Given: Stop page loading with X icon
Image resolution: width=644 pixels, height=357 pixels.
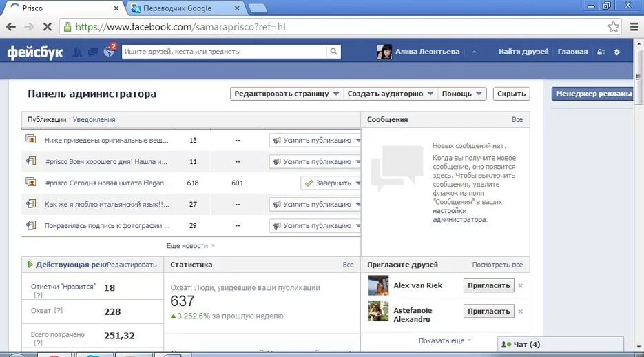Looking at the screenshot, I should (48, 27).
